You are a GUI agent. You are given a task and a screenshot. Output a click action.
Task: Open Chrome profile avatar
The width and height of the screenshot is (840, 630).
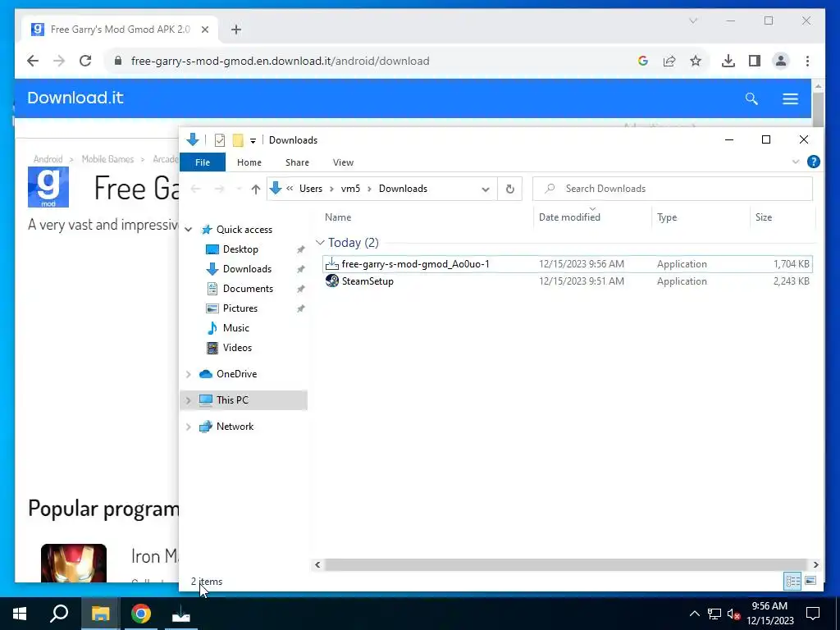(781, 61)
